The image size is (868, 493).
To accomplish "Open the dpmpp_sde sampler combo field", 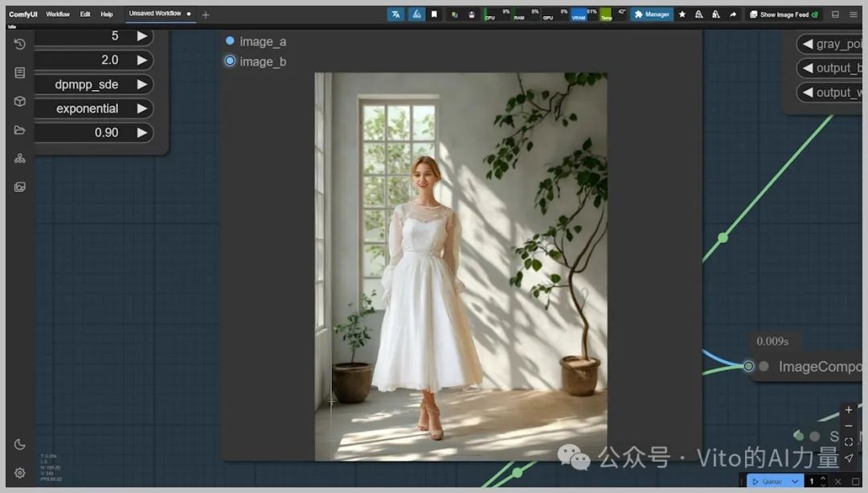I will [x=93, y=84].
